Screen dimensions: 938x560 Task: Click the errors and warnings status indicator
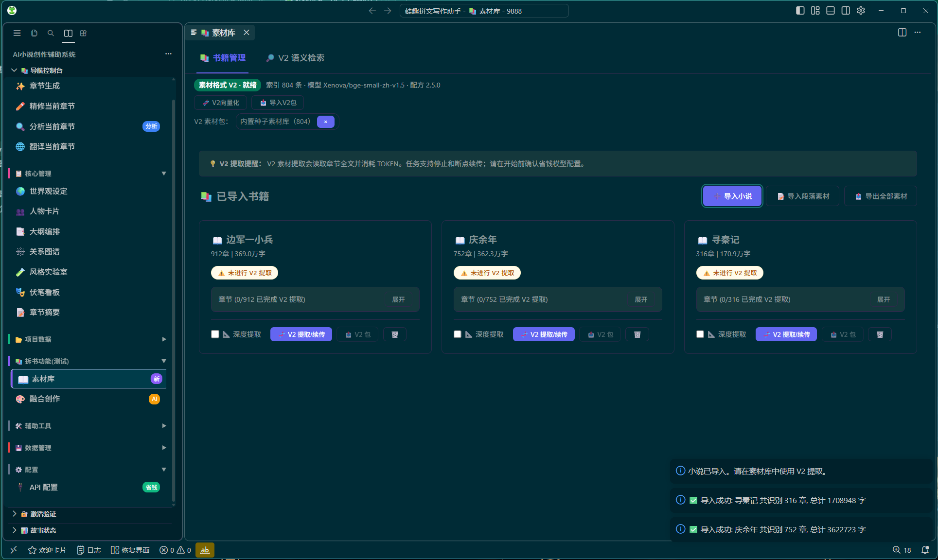click(x=176, y=550)
